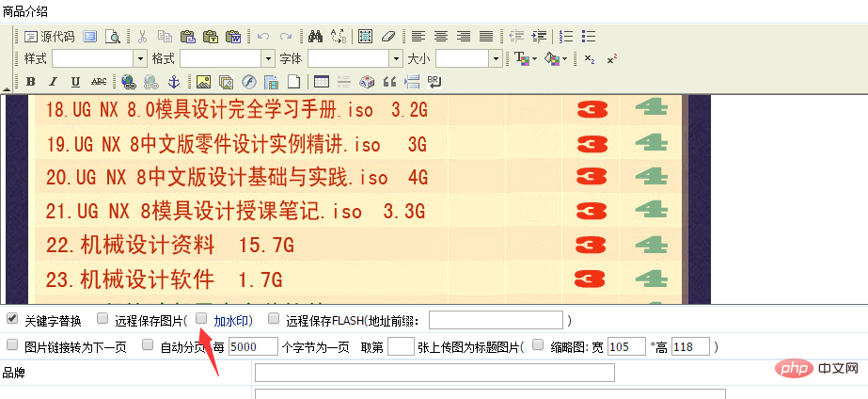
Task: Toggle Italic formatting
Action: [54, 82]
